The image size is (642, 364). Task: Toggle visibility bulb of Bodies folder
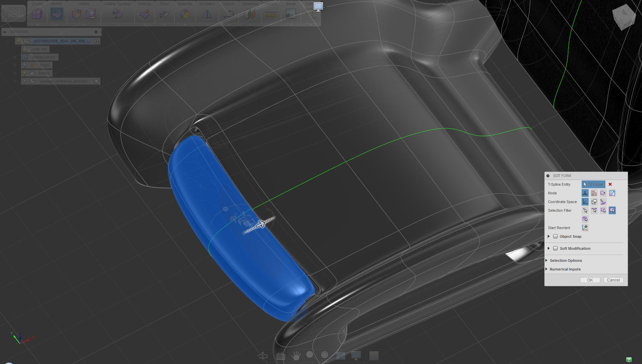24,73
